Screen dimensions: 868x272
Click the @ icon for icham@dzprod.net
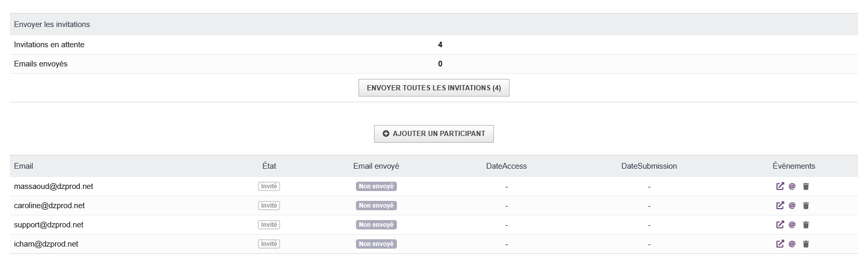pos(792,244)
